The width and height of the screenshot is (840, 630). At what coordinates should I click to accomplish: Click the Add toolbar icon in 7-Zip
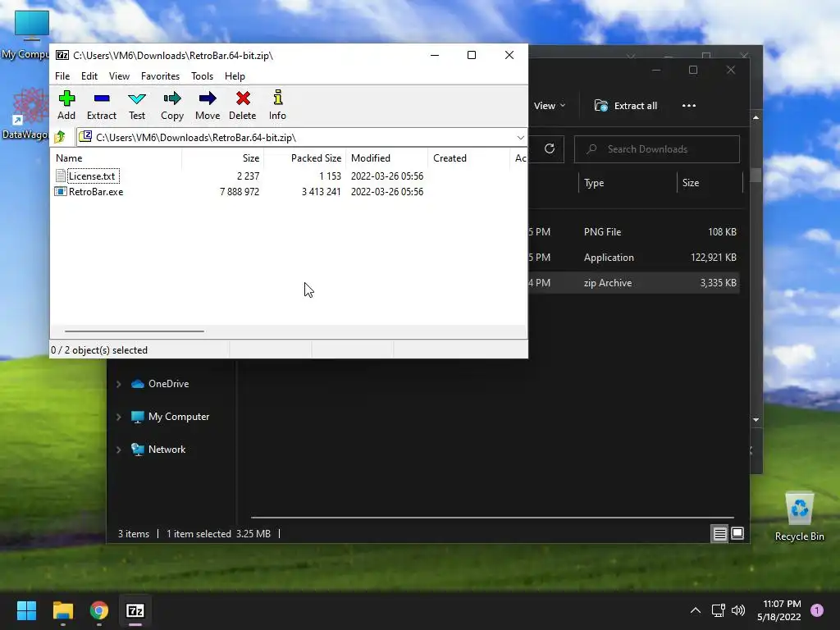click(x=66, y=105)
